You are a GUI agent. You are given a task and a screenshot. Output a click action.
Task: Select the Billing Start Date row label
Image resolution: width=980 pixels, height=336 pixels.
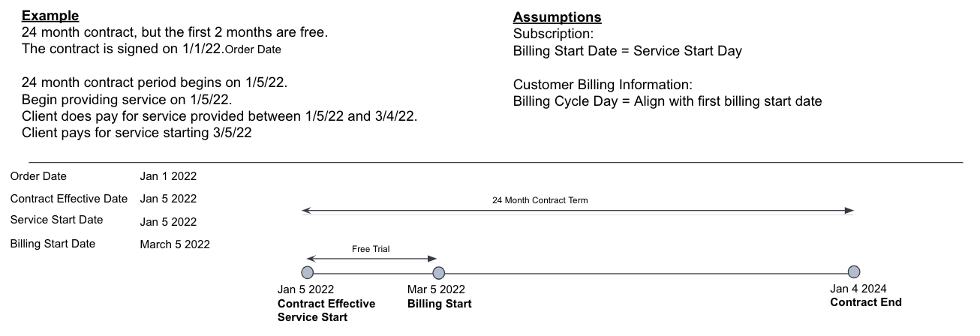pyautogui.click(x=53, y=243)
